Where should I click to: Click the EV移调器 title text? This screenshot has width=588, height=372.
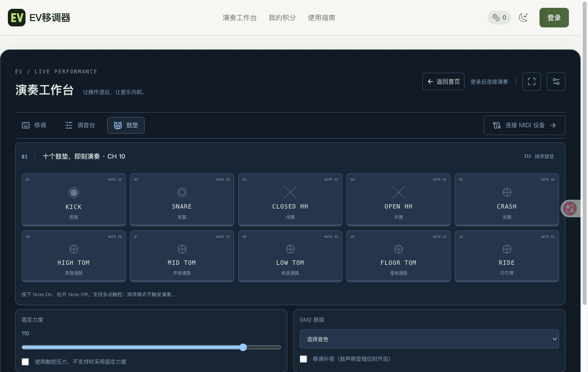[x=50, y=18]
